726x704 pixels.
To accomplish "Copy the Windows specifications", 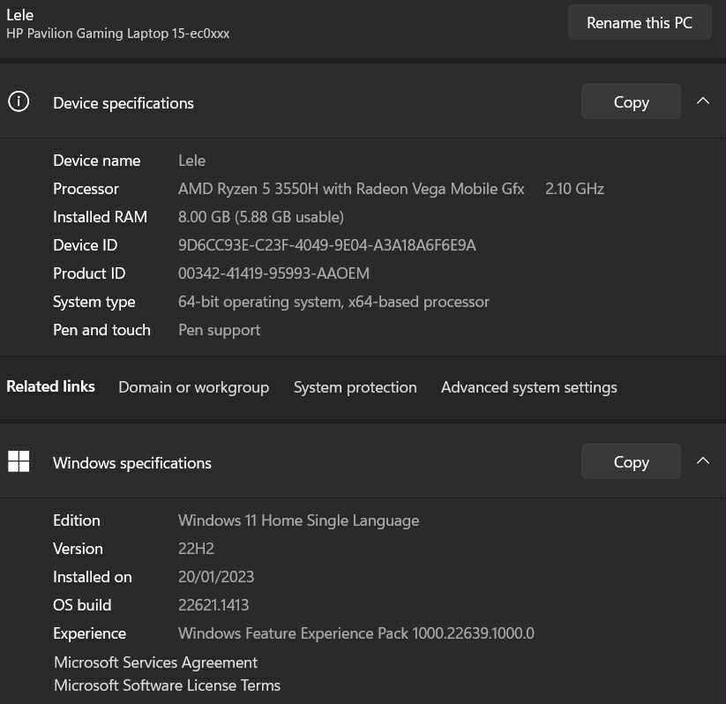I will coord(631,461).
